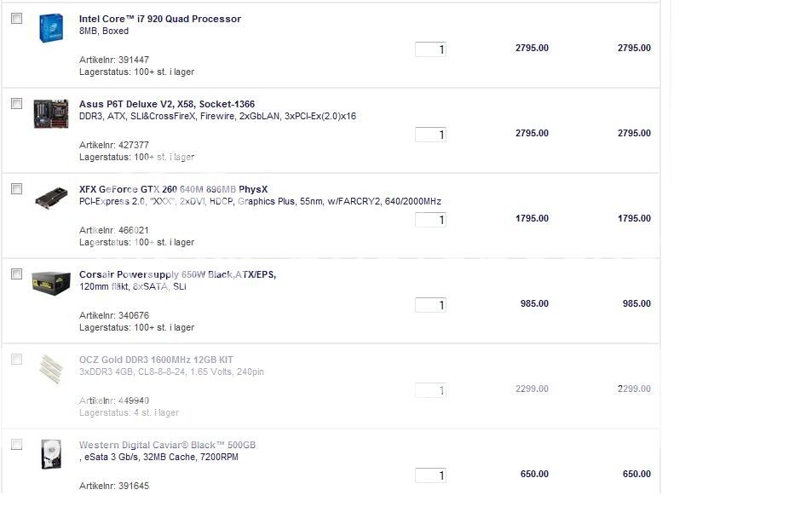This screenshot has height=530, width=812.
Task: Select the Asus P6T Deluxe V2 checkbox
Action: coord(16,104)
